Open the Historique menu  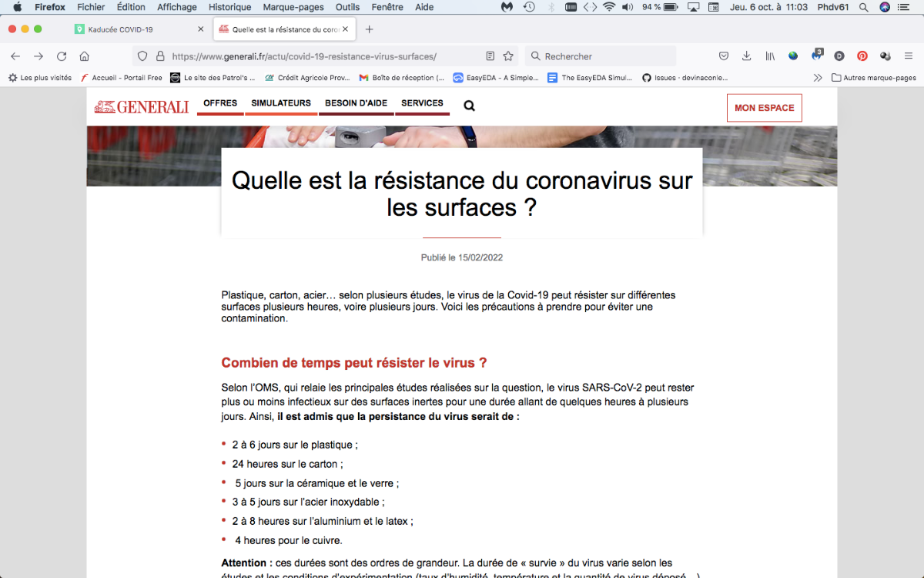point(229,7)
